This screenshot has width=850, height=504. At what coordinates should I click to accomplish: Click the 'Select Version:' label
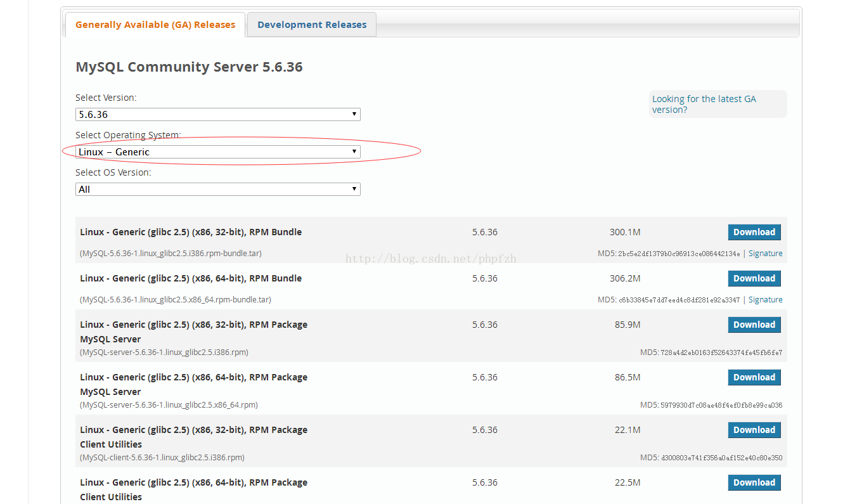pos(106,98)
